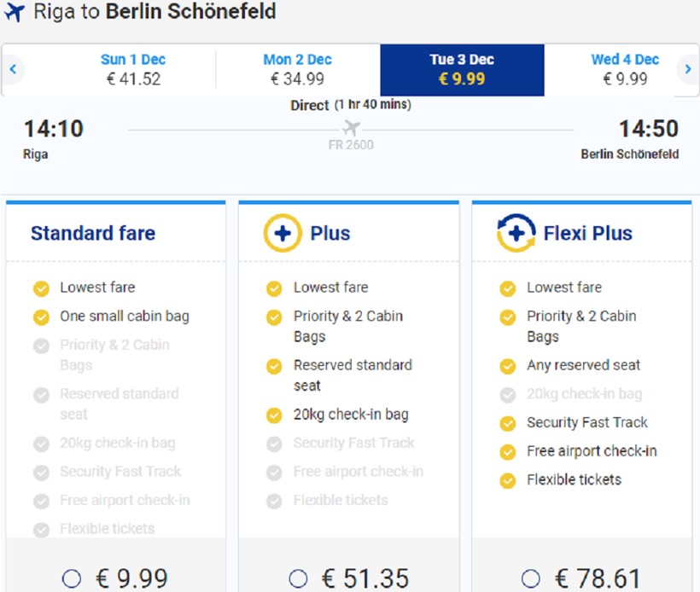Click the selected Tue 3 Dec tab
Image resolution: width=700 pixels, height=592 pixels.
pos(462,69)
